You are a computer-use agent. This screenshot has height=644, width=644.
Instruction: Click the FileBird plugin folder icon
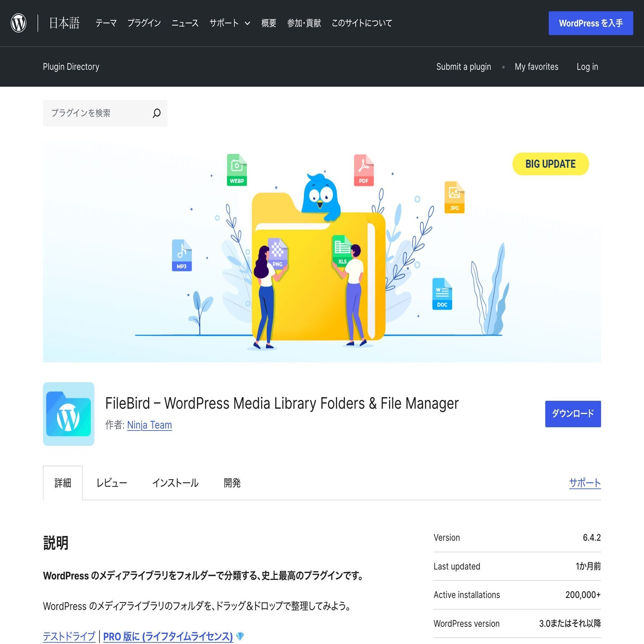(x=69, y=414)
